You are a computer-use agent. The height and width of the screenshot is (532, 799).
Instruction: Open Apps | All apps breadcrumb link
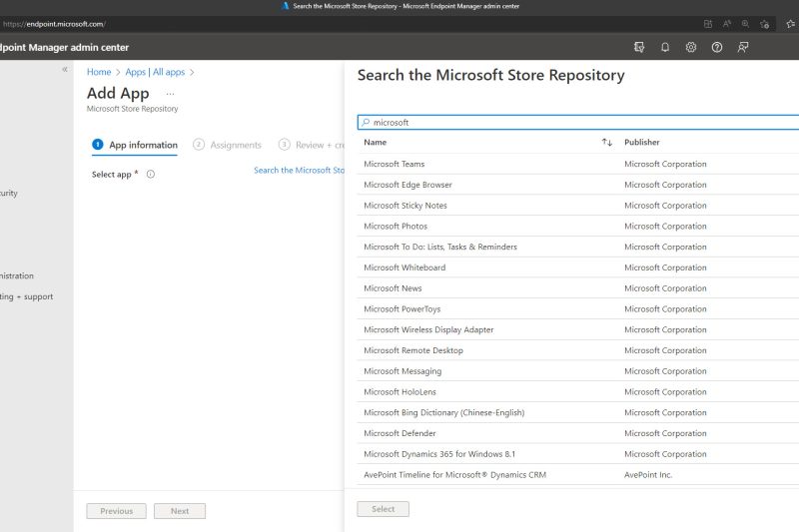point(155,72)
